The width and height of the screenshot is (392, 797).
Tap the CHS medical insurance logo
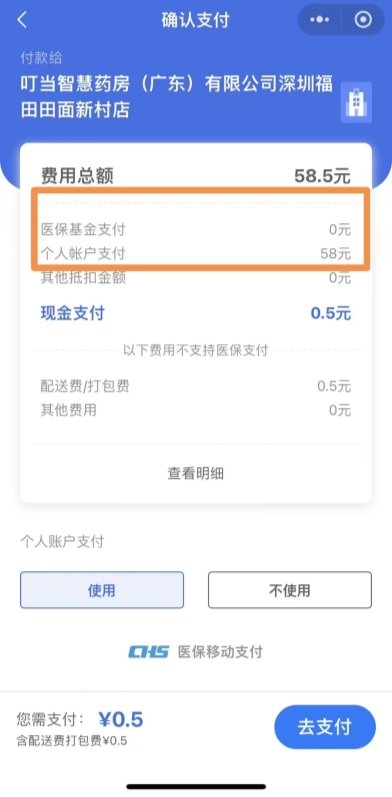point(148,652)
